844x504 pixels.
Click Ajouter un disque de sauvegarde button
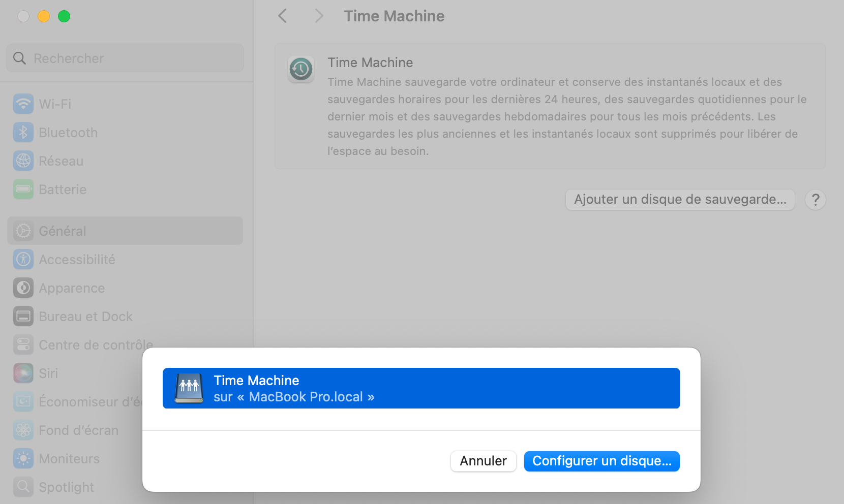(x=680, y=200)
